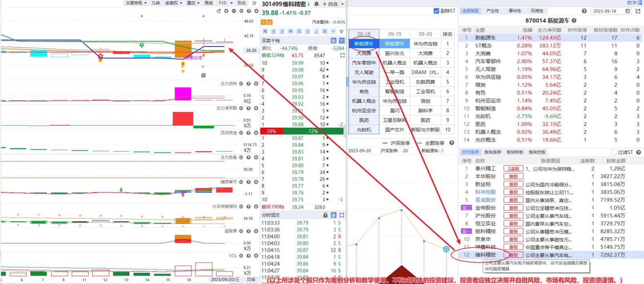Toggle the 10 levels button in 买卖十档
The height and width of the screenshot is (284, 644).
(342, 41)
